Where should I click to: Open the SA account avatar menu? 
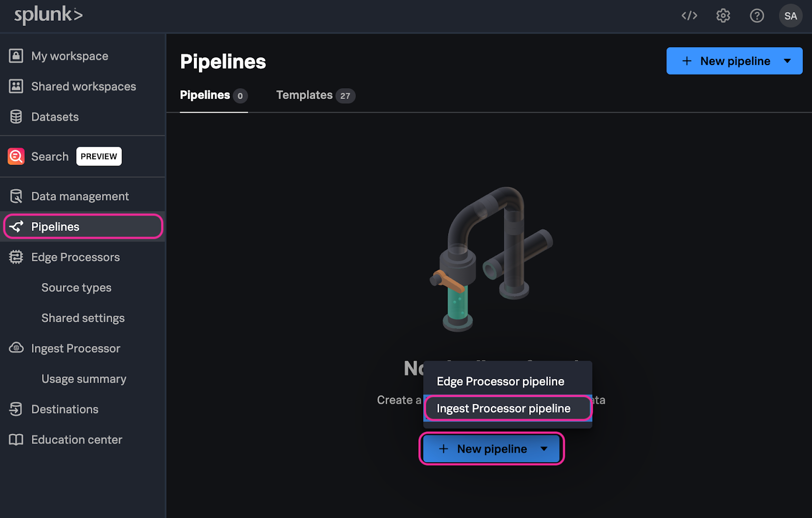[790, 16]
